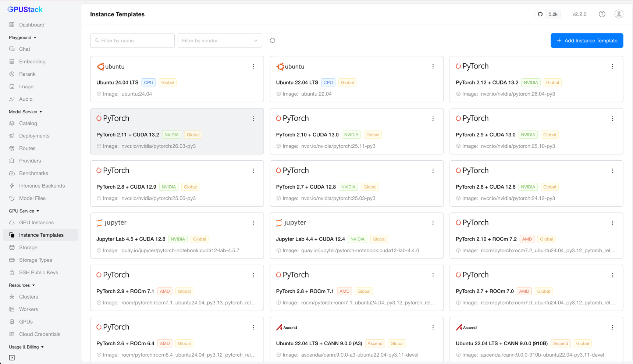Image resolution: width=633 pixels, height=364 pixels.
Task: Click the CPU tag on Ubuntu 24.04
Action: (149, 83)
